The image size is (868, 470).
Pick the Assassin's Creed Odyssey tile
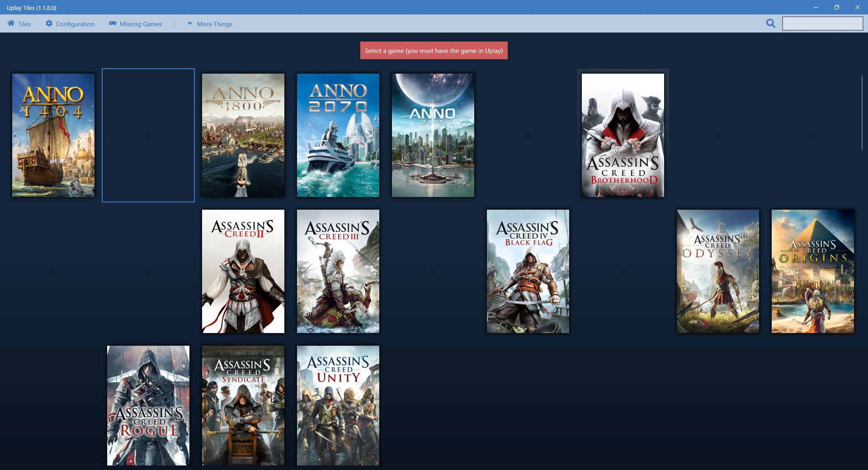718,271
